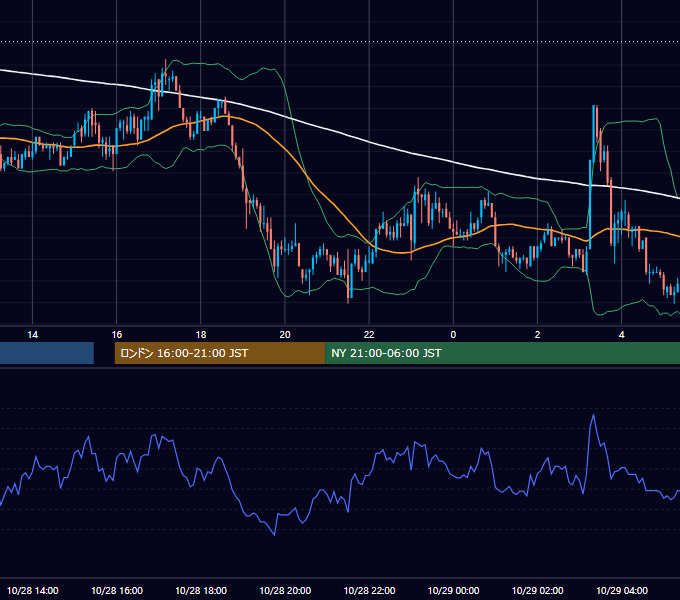Click the London 16:00-21:00 JST session bar
The height and width of the screenshot is (600, 680).
pyautogui.click(x=220, y=353)
